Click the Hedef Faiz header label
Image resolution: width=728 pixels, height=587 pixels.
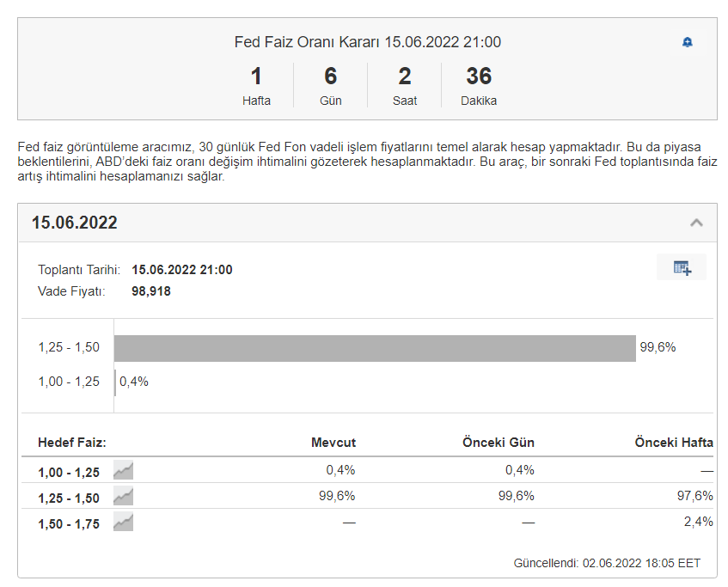(x=72, y=442)
